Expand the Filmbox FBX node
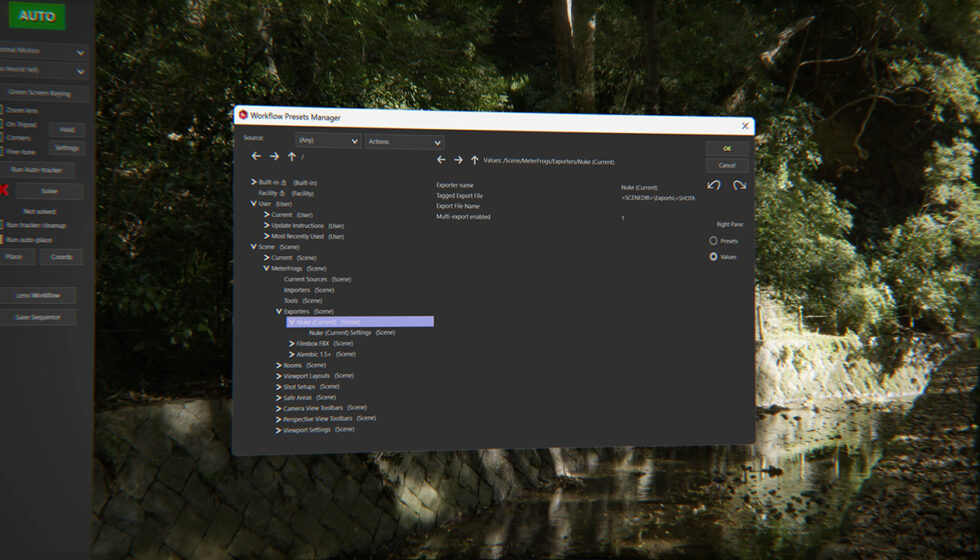Viewport: 980px width, 560px height. point(292,343)
